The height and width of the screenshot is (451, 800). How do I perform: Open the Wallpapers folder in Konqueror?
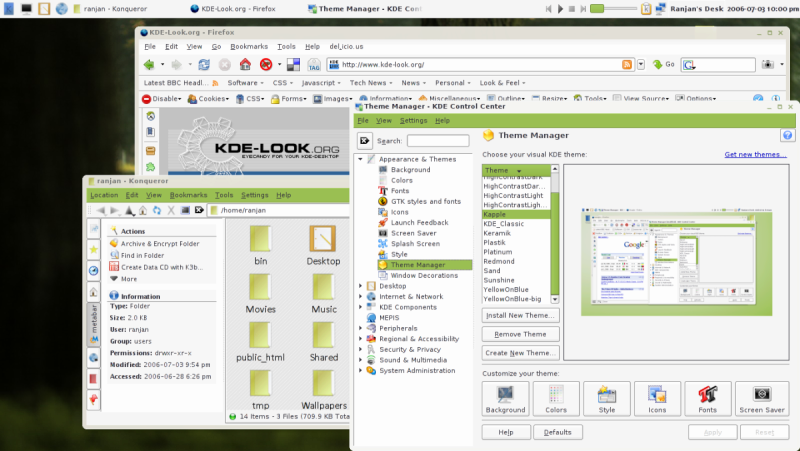(323, 390)
